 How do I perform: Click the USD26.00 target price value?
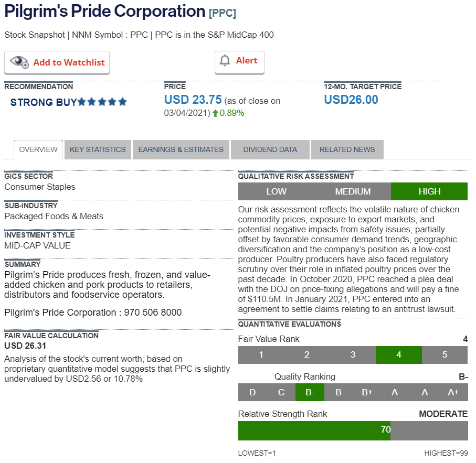[x=351, y=100]
